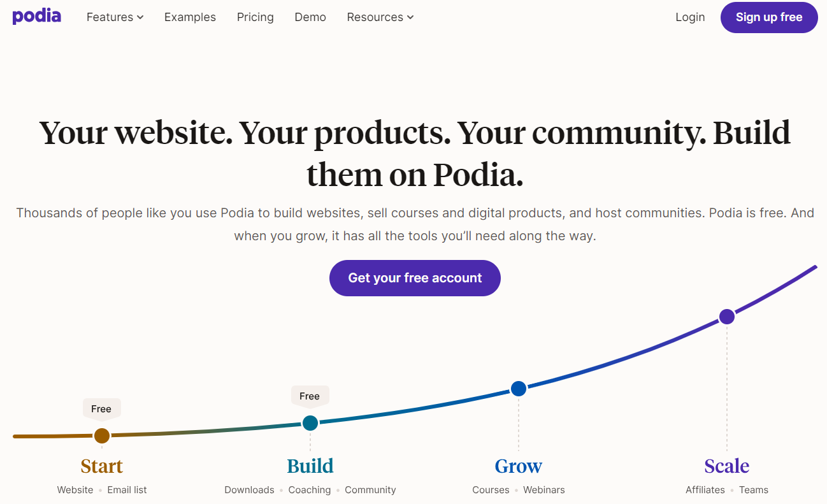Click the Grow stage heading
827x504 pixels.
coord(519,466)
